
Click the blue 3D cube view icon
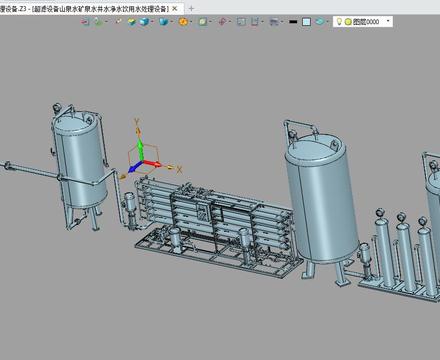144,22
